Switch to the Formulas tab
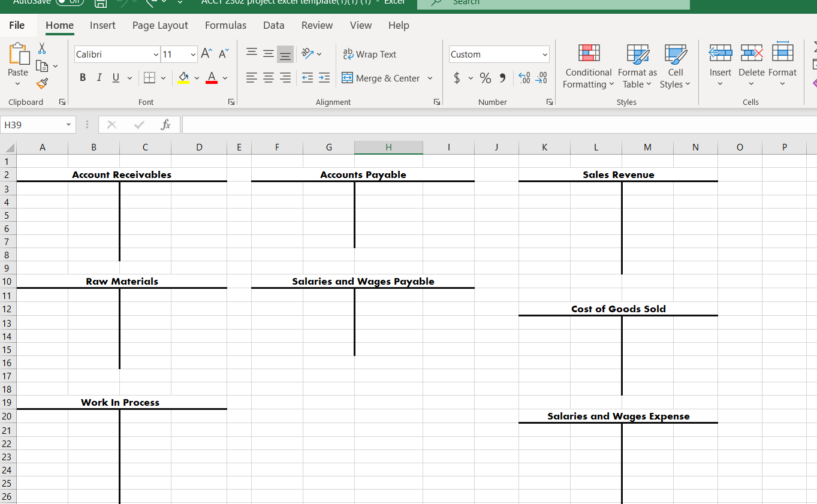 [x=225, y=25]
